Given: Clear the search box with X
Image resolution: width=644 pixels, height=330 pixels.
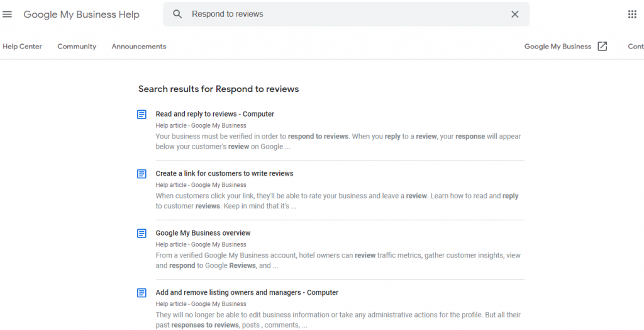Looking at the screenshot, I should (x=514, y=14).
